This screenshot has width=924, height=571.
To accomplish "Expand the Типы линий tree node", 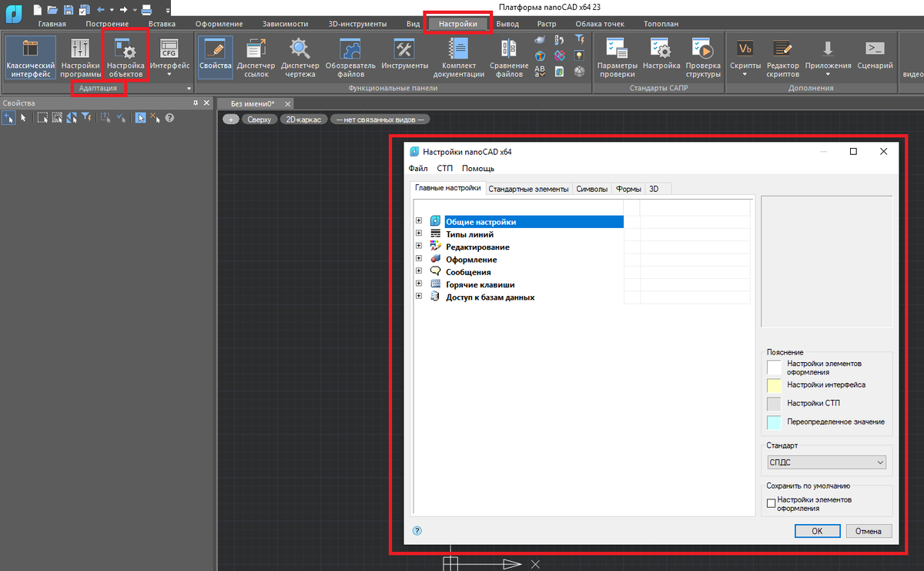I will (419, 233).
